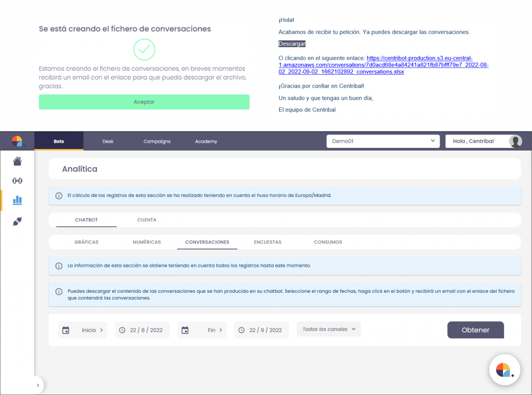Select the analytics bar chart icon
The width and height of the screenshot is (532, 395).
pos(17,200)
